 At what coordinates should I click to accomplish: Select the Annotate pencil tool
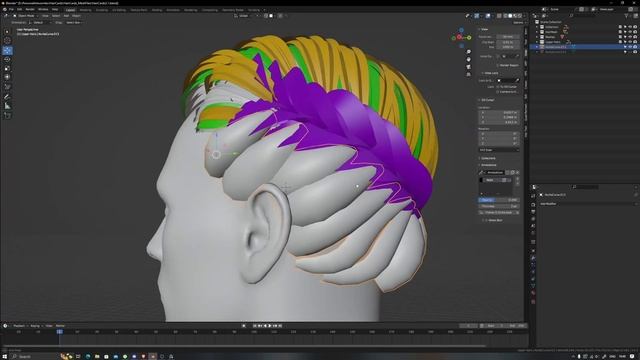click(7, 97)
